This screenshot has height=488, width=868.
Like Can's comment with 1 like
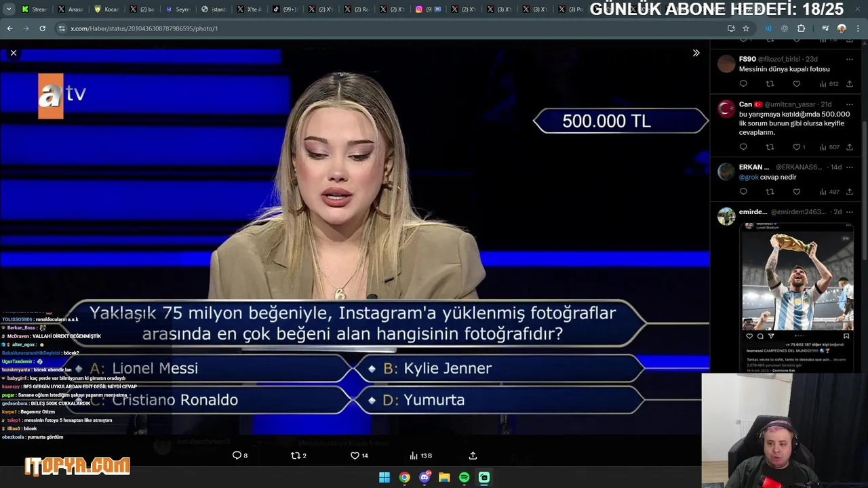point(799,147)
